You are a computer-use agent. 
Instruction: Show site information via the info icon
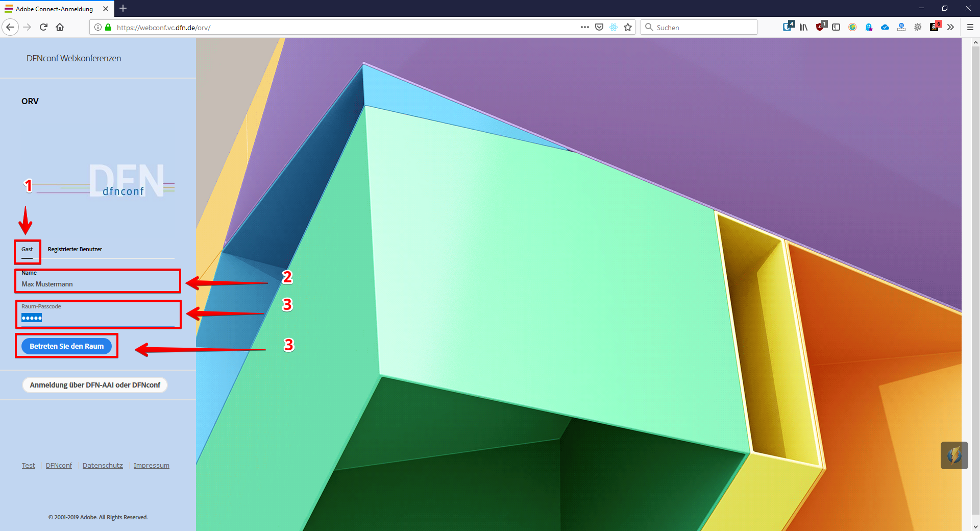pyautogui.click(x=98, y=27)
